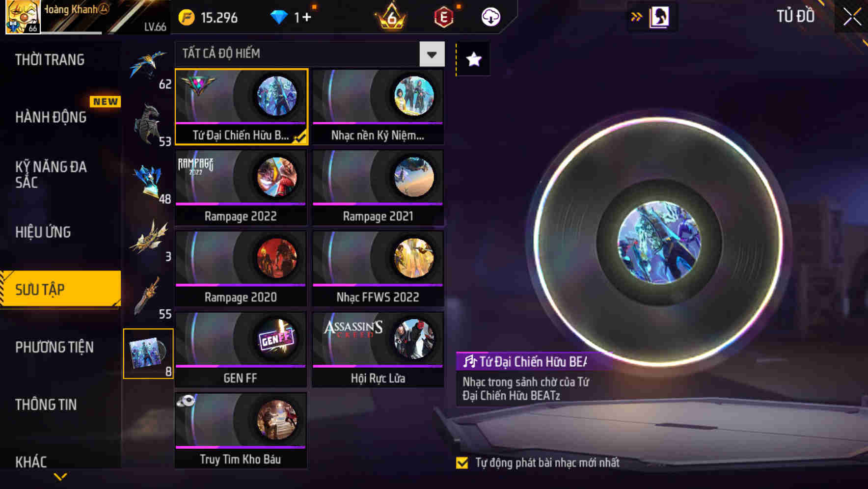The width and height of the screenshot is (868, 489).
Task: Select the sword collection icon showing 55
Action: pyautogui.click(x=149, y=297)
